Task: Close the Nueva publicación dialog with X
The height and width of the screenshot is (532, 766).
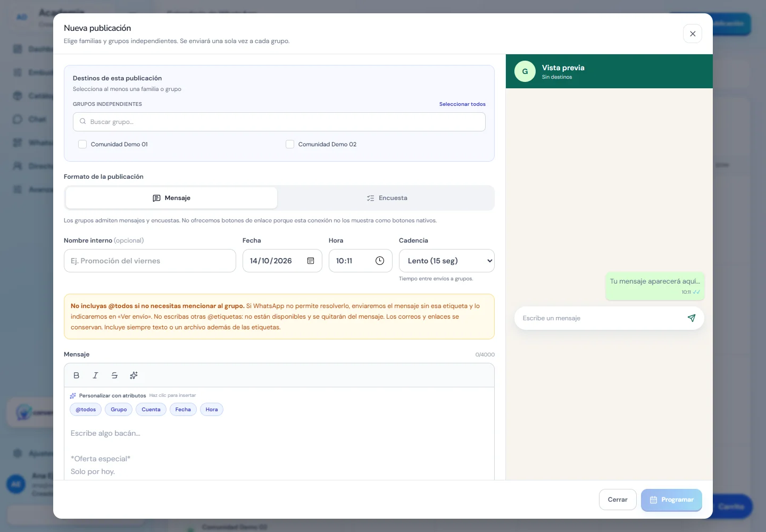Action: coord(692,34)
